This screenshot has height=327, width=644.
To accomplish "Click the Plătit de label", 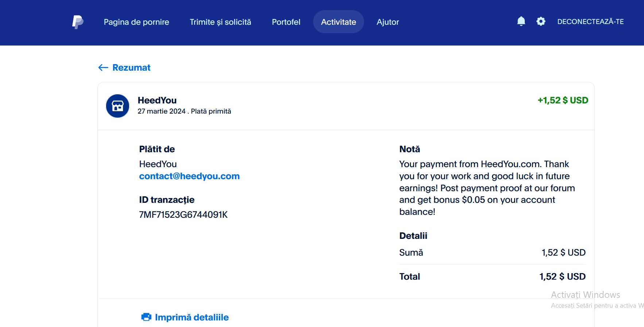I will [x=157, y=149].
